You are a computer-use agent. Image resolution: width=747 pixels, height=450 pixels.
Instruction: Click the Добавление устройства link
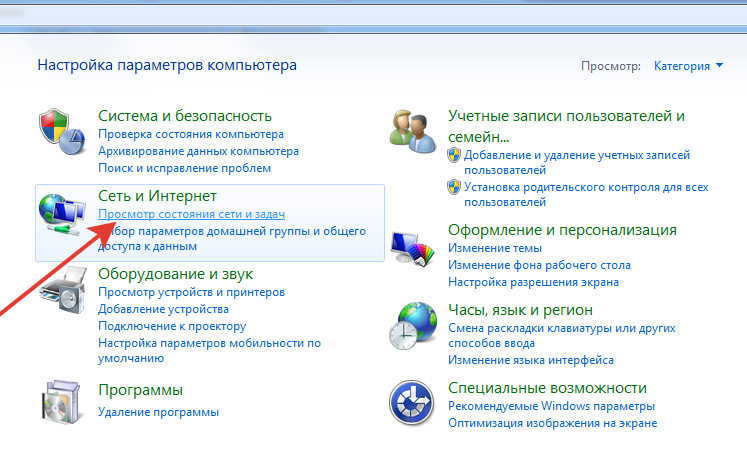point(163,309)
